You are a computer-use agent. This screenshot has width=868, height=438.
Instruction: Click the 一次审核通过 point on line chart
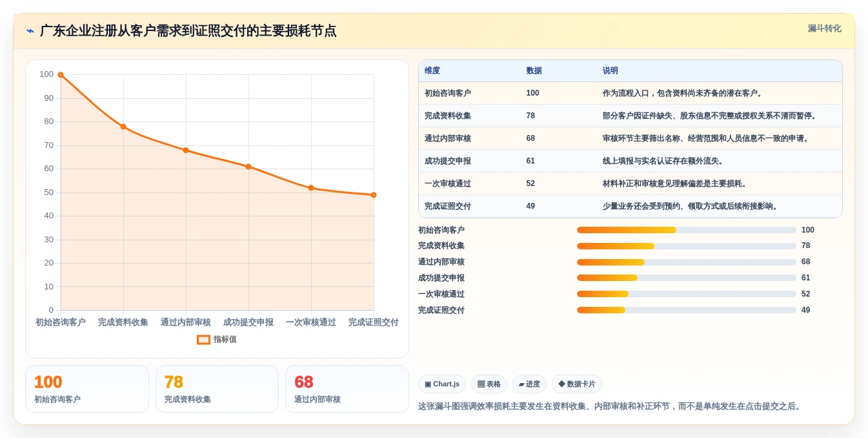311,188
